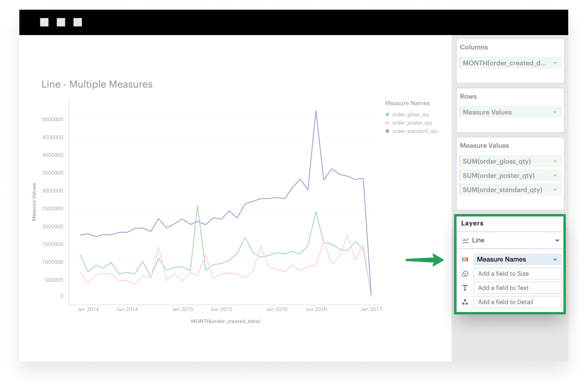
Task: Click the Add a field to Size field
Action: coord(517,273)
